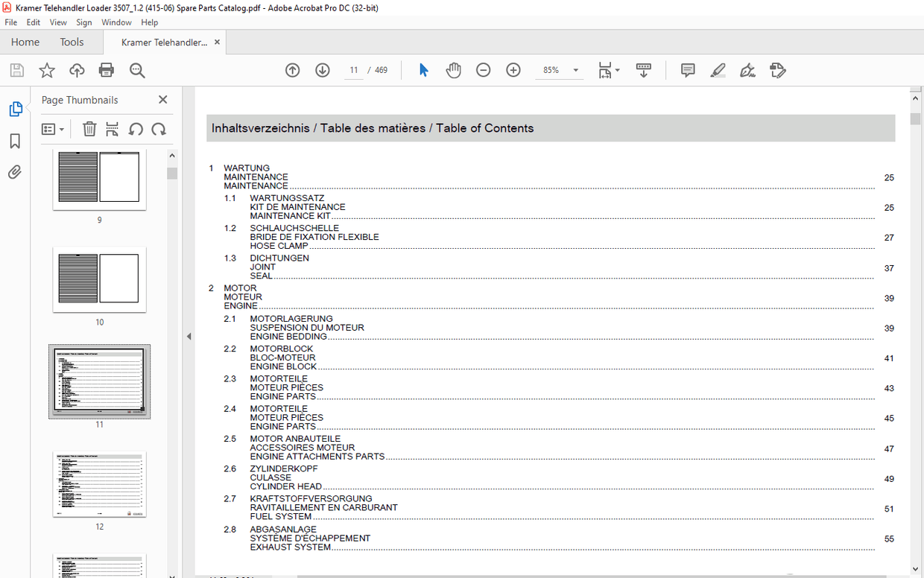The height and width of the screenshot is (578, 924).
Task: Click the zoom out minus icon
Action: (x=483, y=70)
